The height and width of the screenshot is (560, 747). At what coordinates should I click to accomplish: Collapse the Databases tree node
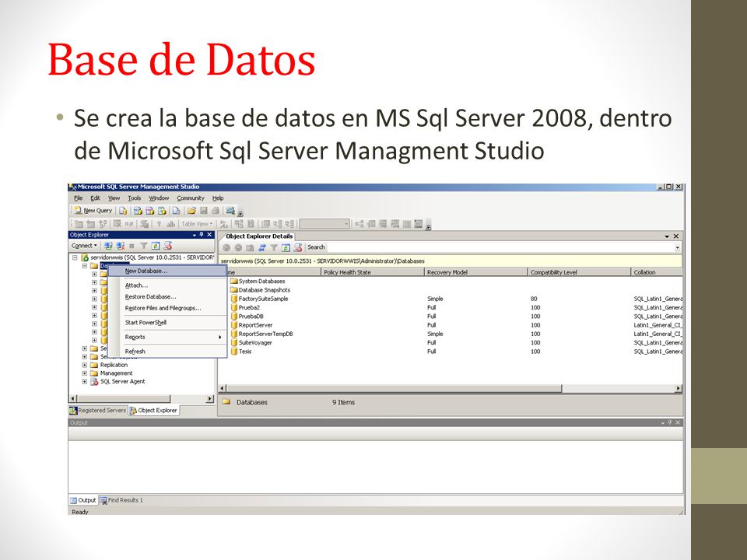coord(85,266)
